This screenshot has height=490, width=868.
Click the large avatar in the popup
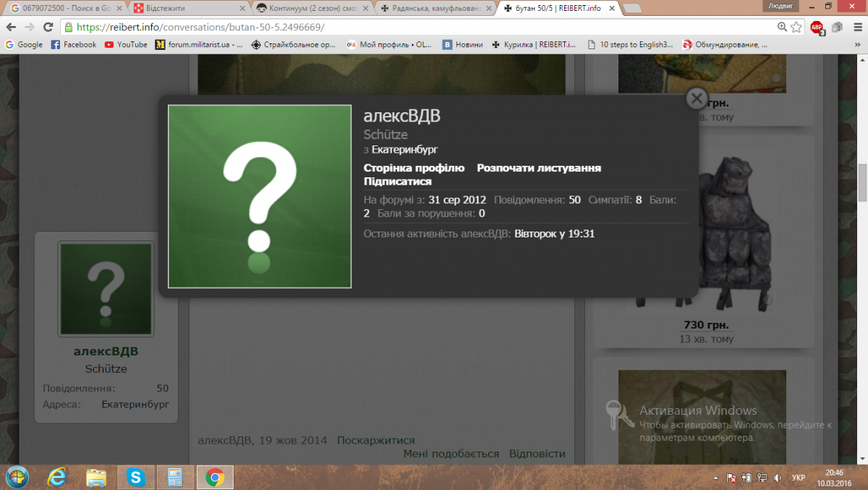point(260,196)
